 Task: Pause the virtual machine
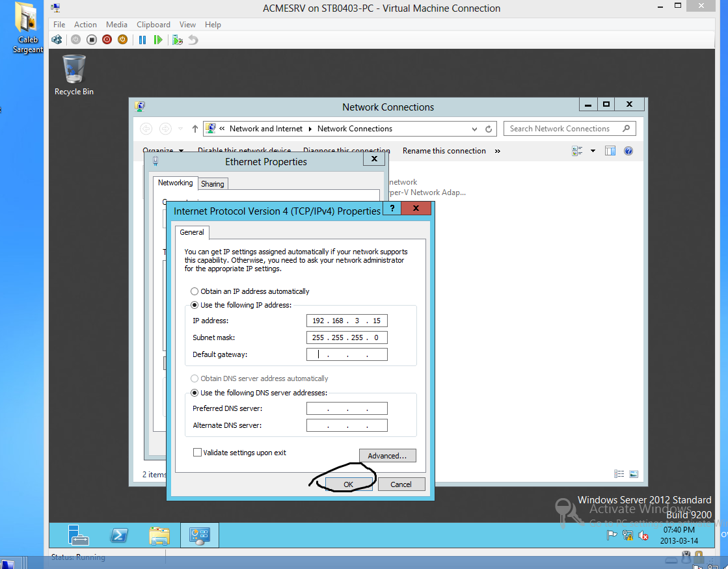tap(142, 40)
